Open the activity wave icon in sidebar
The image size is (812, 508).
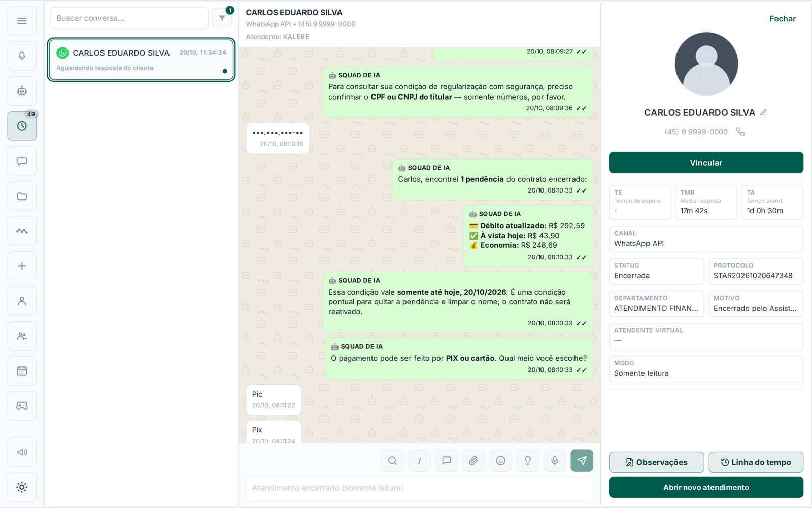point(22,231)
